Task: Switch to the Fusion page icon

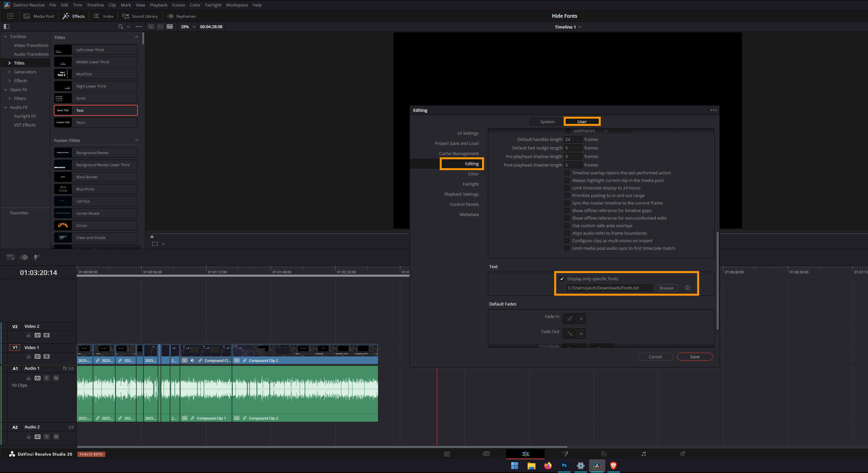Action: 565,454
